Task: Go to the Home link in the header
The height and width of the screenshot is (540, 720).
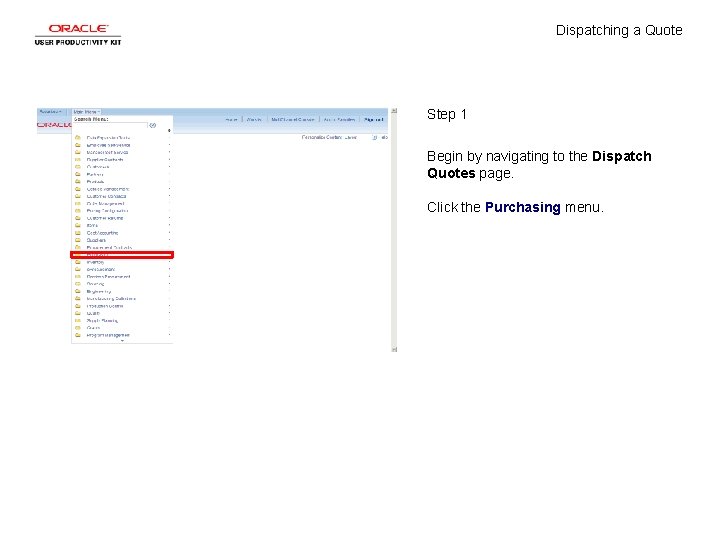Action: pyautogui.click(x=231, y=119)
